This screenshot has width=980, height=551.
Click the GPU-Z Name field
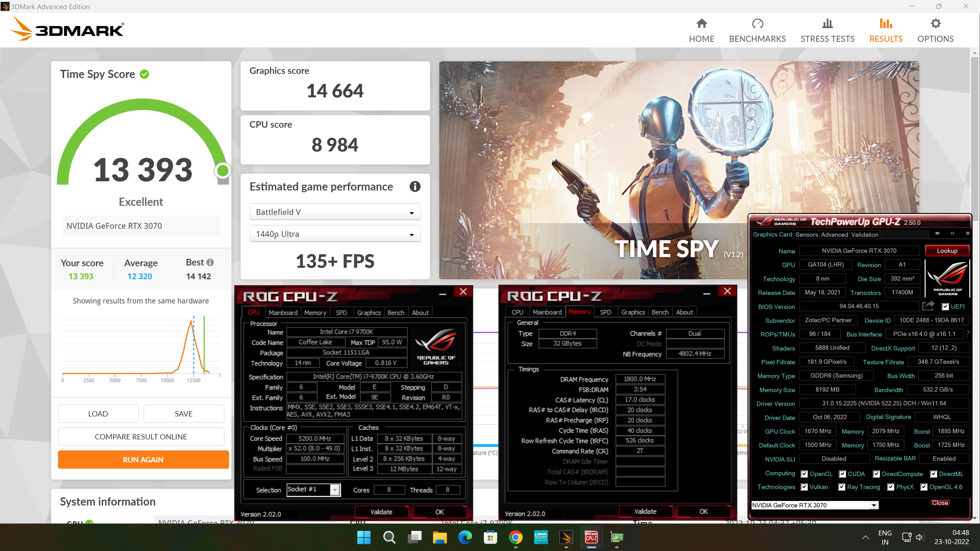pyautogui.click(x=859, y=251)
